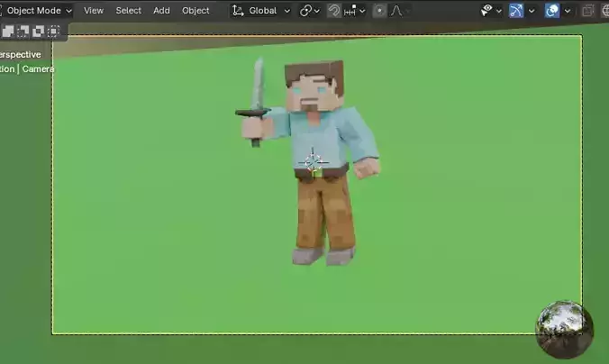Image resolution: width=609 pixels, height=364 pixels.
Task: Open the gizmo options dropdown arrow
Action: (x=532, y=11)
